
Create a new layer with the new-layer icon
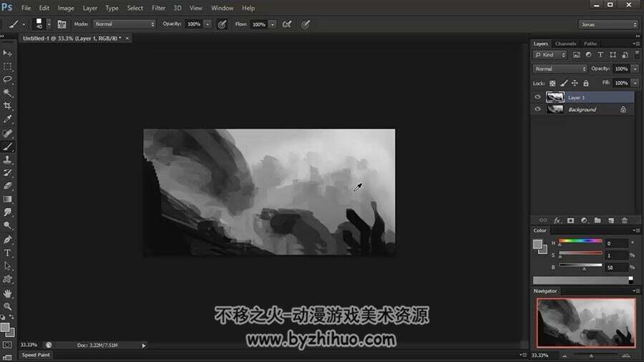611,221
